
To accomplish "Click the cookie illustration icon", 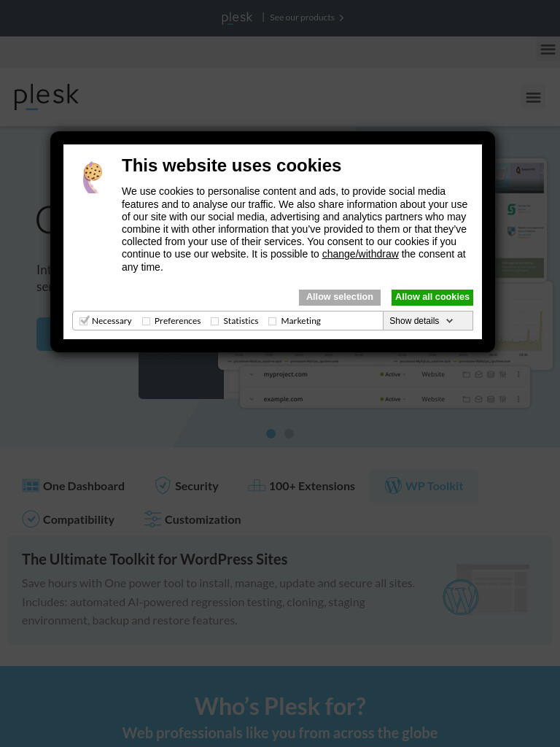I will coord(93,177).
